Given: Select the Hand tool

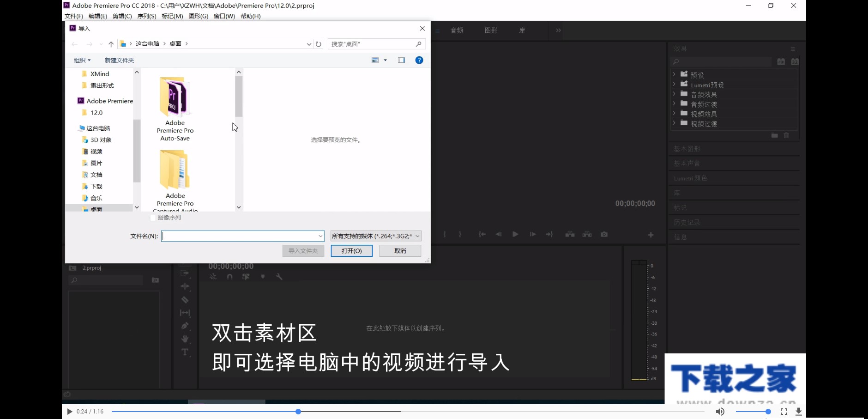Looking at the screenshot, I should 185,338.
